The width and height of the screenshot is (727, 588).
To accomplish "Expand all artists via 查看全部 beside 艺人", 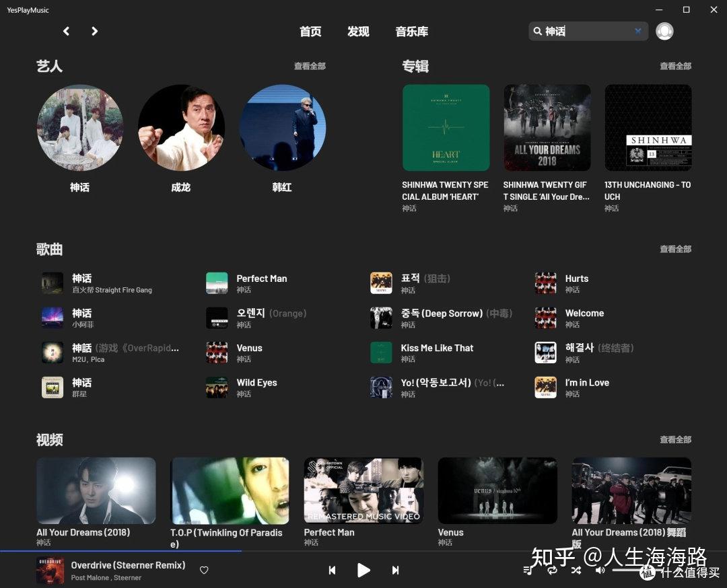I will pos(309,66).
